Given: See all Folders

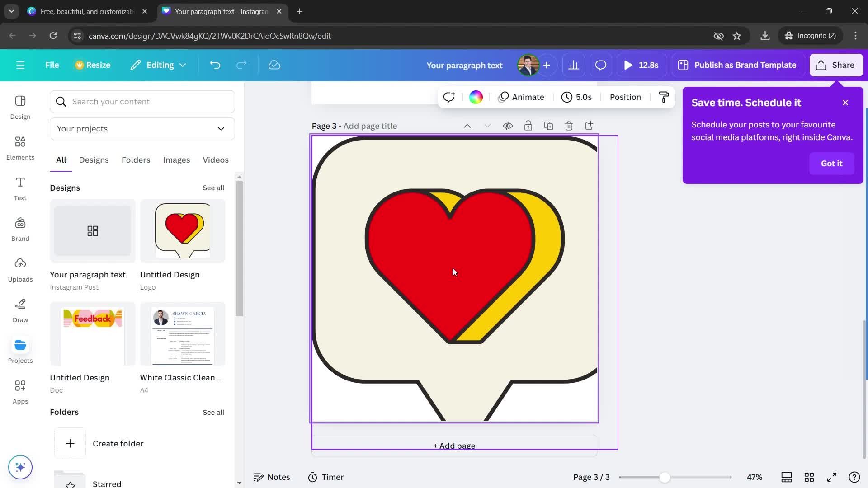Looking at the screenshot, I should point(213,413).
